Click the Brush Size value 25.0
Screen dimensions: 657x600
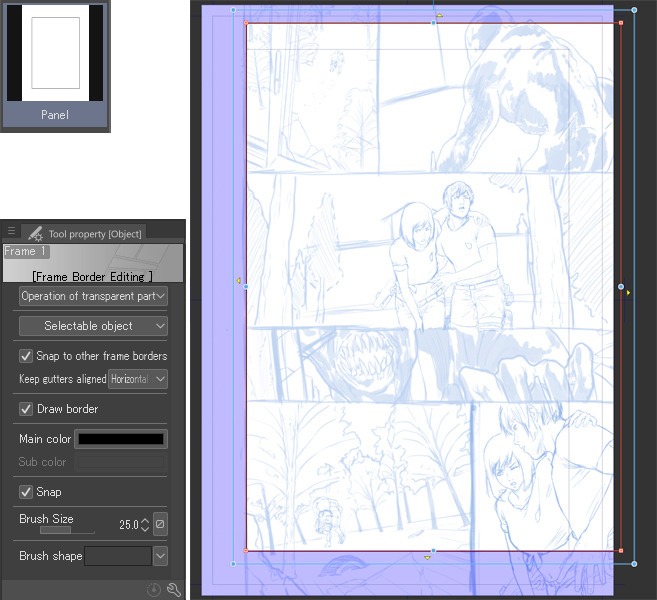click(x=129, y=525)
